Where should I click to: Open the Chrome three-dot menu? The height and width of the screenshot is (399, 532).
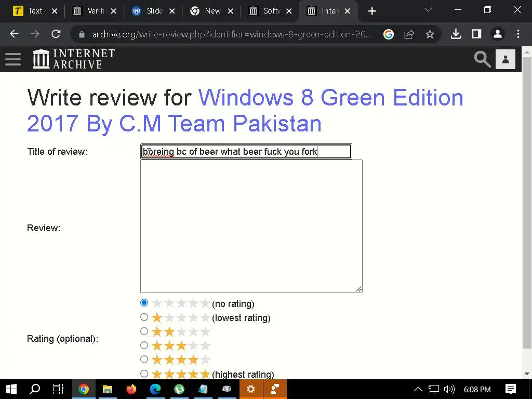click(x=518, y=34)
